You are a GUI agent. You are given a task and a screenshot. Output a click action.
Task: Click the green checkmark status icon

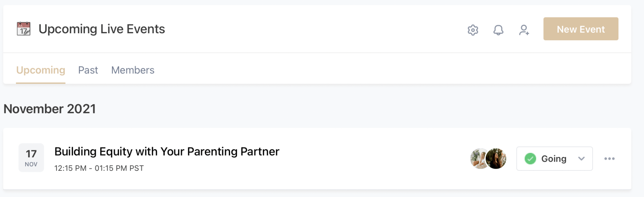(530, 159)
